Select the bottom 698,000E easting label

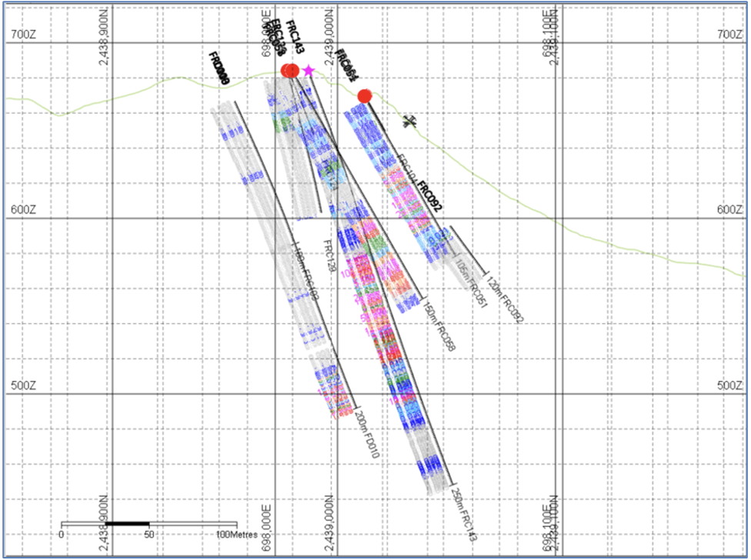[x=266, y=528]
